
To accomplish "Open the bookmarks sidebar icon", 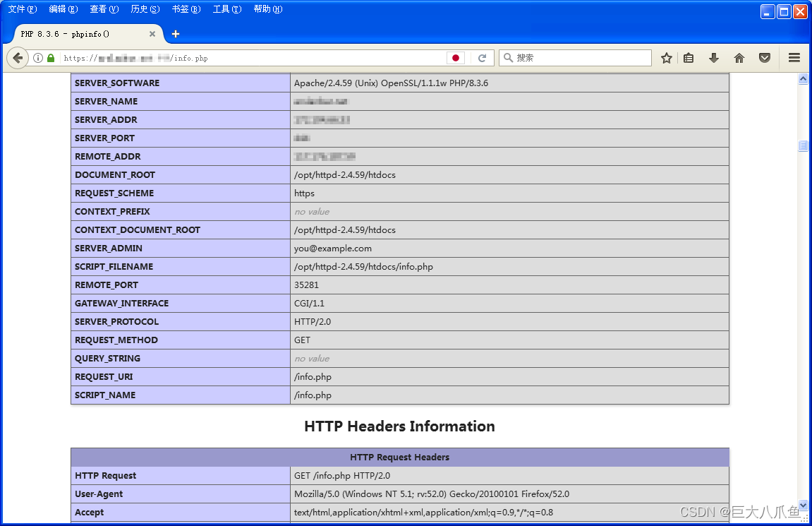I will click(689, 59).
